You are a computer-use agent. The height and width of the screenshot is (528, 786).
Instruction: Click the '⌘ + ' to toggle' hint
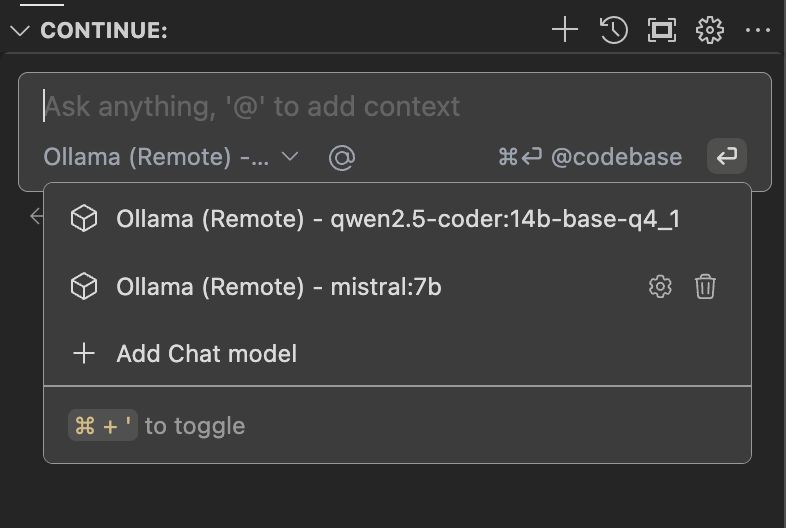coord(157,426)
